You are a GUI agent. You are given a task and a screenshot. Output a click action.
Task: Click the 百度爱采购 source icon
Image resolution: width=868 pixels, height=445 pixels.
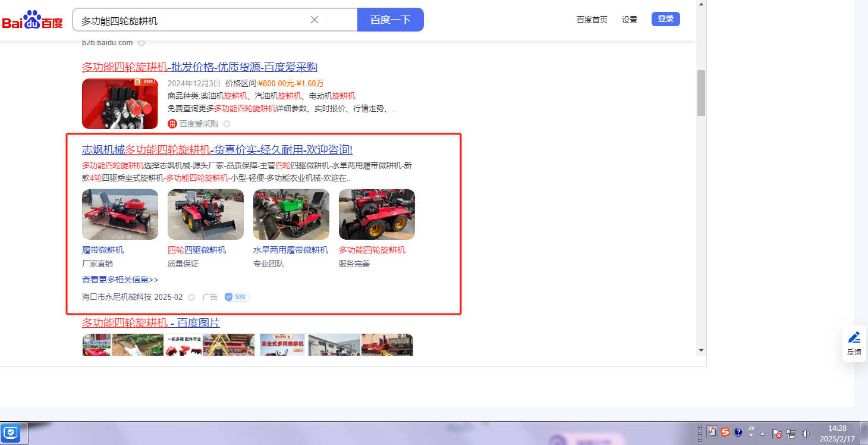click(172, 124)
